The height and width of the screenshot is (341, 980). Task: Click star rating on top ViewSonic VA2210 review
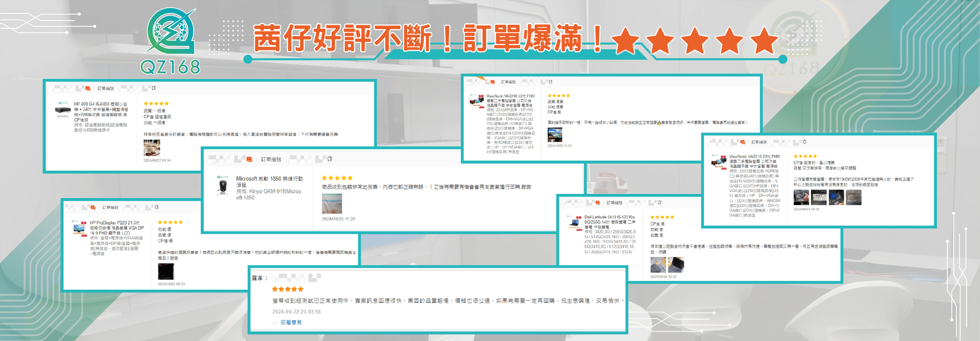pyautogui.click(x=558, y=96)
